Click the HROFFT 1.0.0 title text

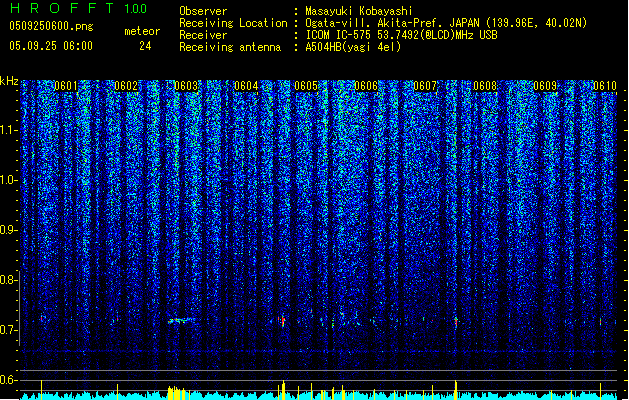coord(78,8)
